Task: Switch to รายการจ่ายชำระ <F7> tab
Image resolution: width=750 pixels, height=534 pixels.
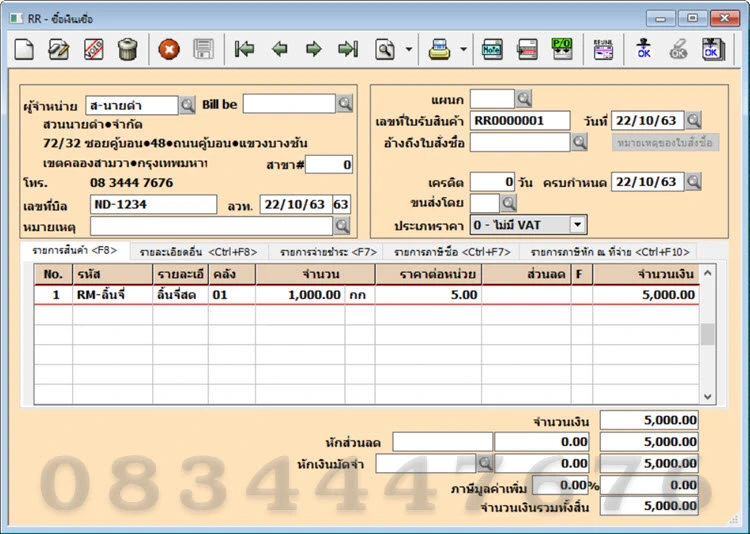Action: 328,252
